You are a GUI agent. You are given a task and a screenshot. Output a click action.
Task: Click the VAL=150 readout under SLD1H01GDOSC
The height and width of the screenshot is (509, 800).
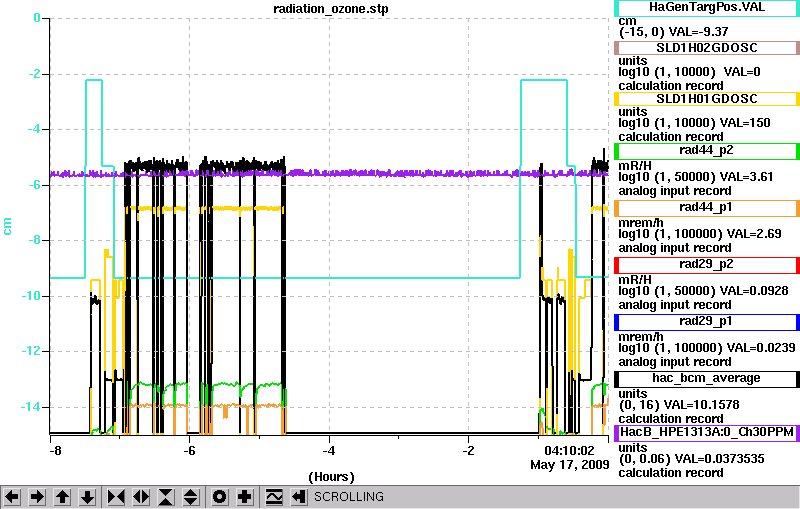pyautogui.click(x=745, y=123)
